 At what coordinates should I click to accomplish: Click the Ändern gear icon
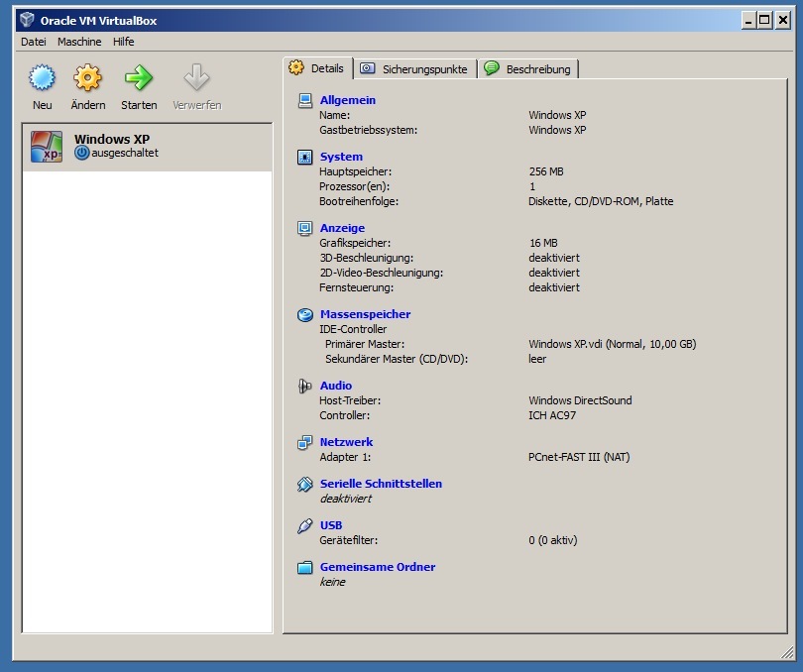click(x=87, y=78)
